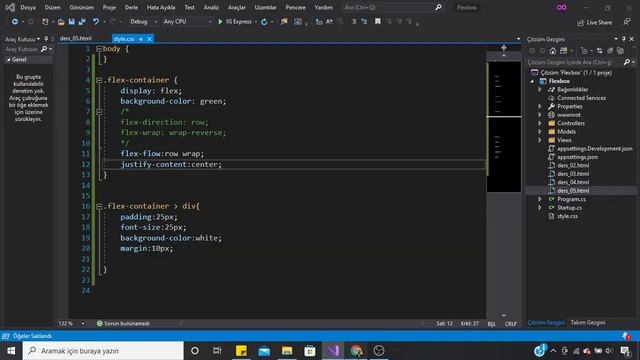
Task: Open the Mail app from the taskbar
Action: coord(264,351)
